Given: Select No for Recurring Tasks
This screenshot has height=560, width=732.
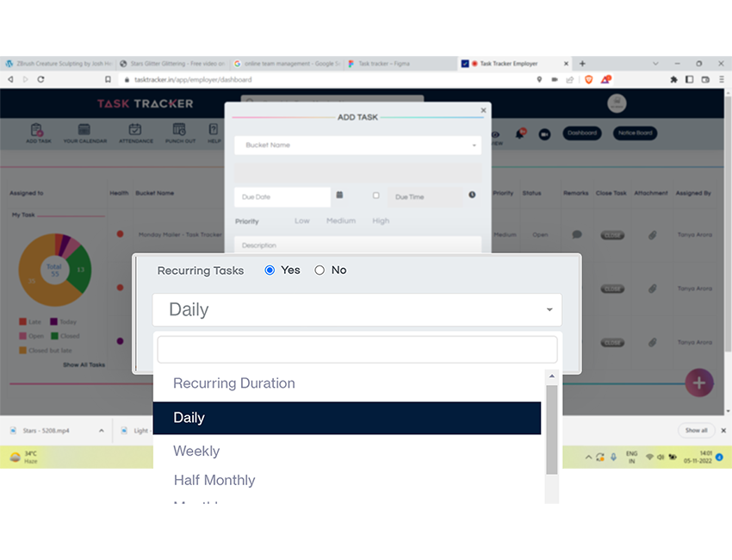Looking at the screenshot, I should 319,271.
